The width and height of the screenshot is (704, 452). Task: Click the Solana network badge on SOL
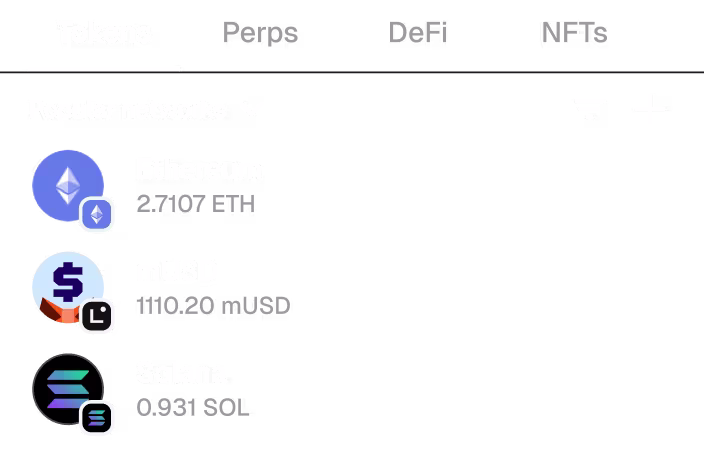point(97,418)
